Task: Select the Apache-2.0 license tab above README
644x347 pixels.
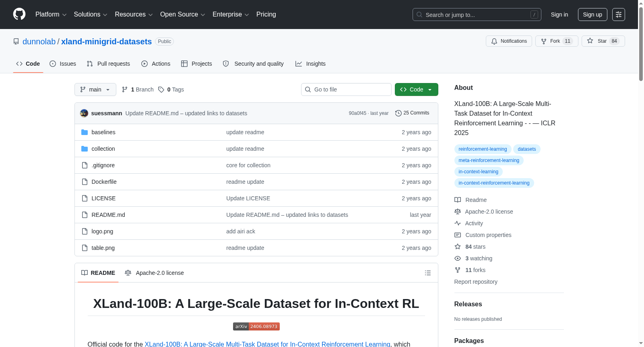Action: click(154, 273)
